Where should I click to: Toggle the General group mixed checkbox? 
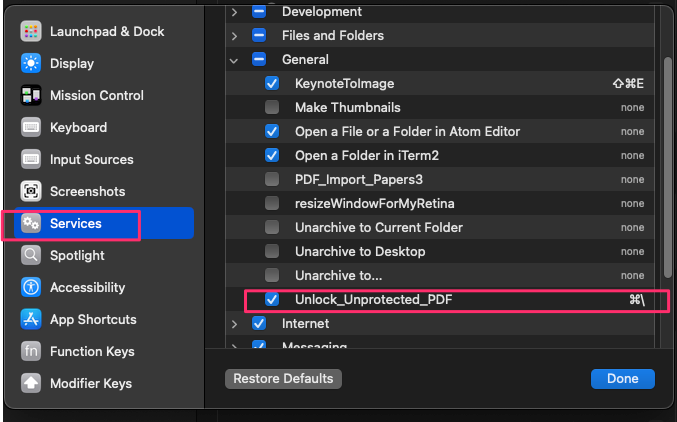(259, 59)
